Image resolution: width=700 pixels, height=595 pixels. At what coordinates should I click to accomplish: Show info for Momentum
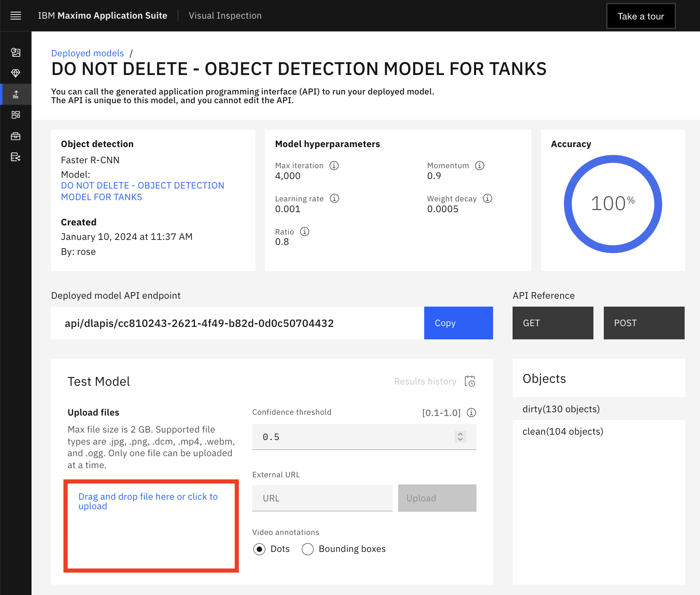[x=480, y=166]
